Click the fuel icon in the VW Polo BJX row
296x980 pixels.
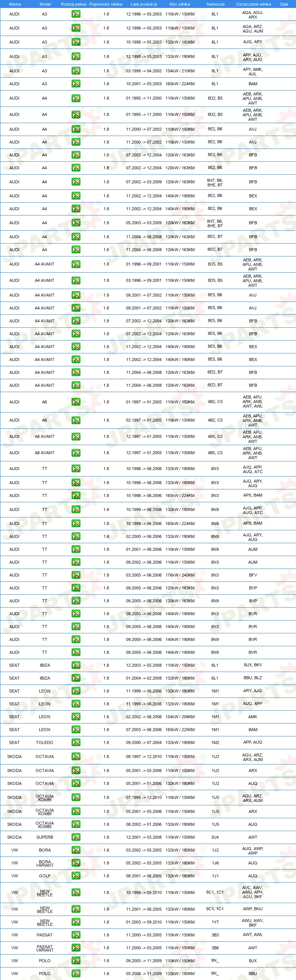tap(76, 961)
